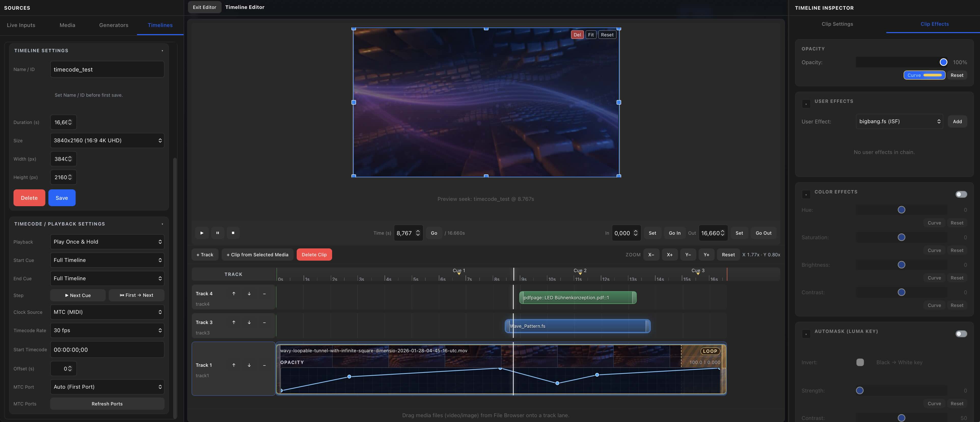Check the Invert checkbox under Automask
The image size is (980, 422).
pos(860,362)
